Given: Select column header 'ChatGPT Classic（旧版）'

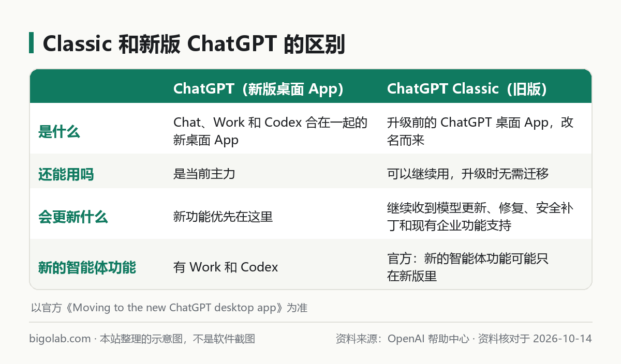Looking at the screenshot, I should point(467,89).
